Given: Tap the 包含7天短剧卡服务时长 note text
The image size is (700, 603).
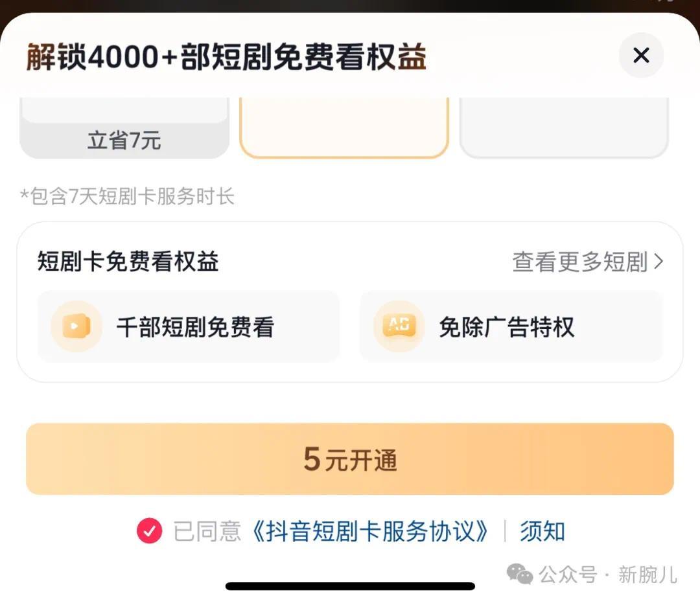Looking at the screenshot, I should [128, 196].
